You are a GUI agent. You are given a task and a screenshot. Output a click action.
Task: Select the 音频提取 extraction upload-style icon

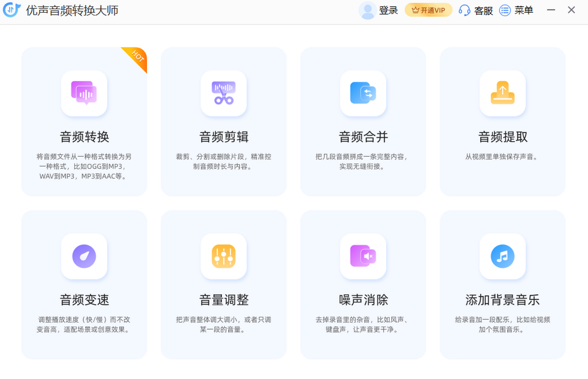point(502,94)
